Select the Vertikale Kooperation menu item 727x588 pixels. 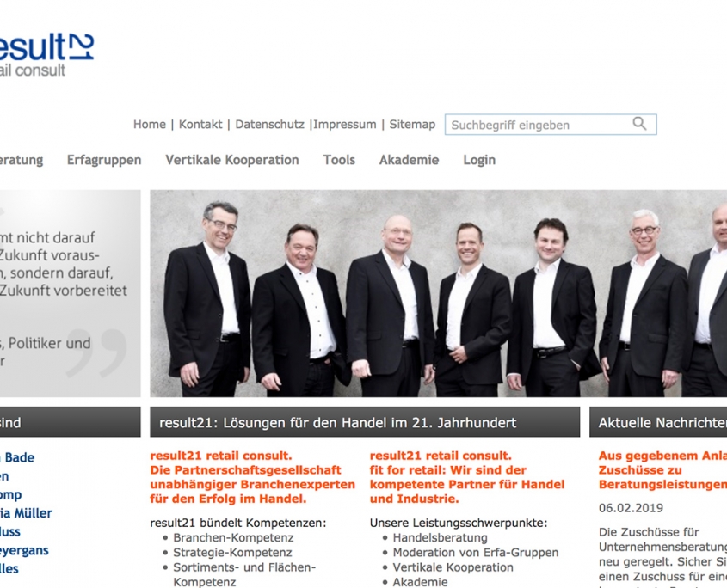tap(232, 160)
